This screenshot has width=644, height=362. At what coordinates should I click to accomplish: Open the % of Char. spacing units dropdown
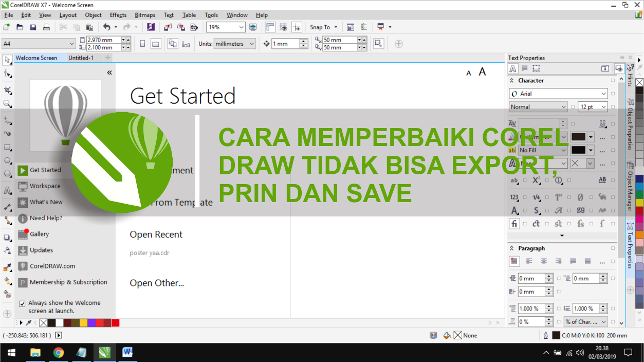point(603,322)
